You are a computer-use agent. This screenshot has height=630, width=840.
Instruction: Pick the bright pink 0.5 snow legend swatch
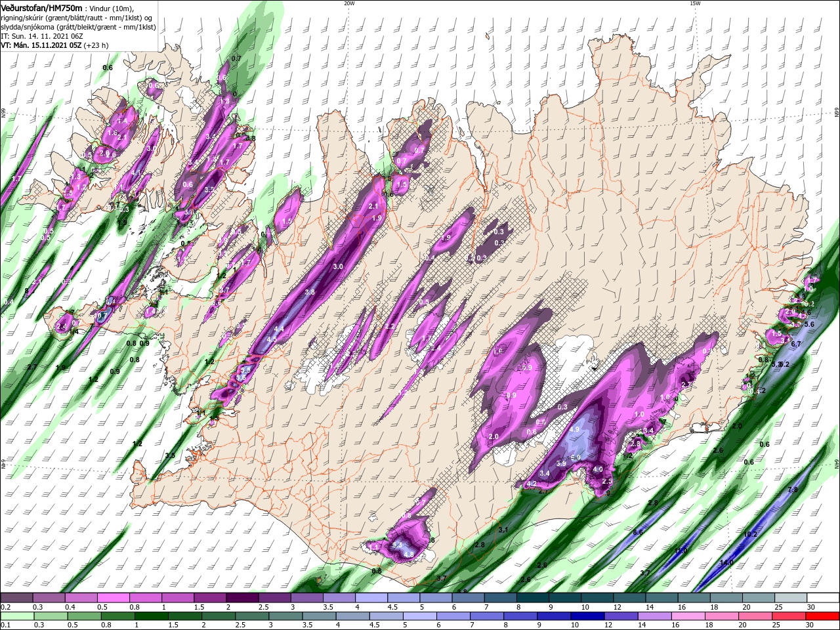tap(113, 598)
